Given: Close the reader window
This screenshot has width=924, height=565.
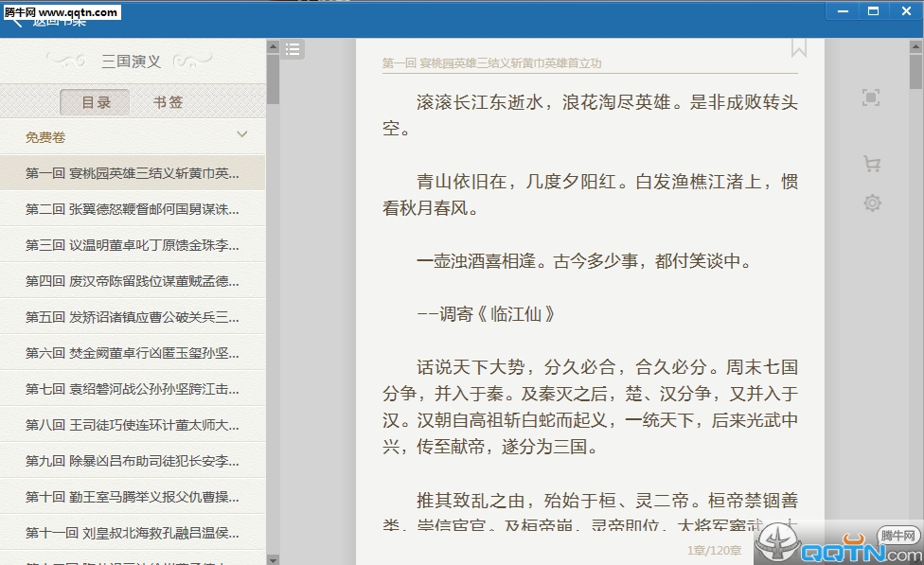Looking at the screenshot, I should click(x=906, y=10).
